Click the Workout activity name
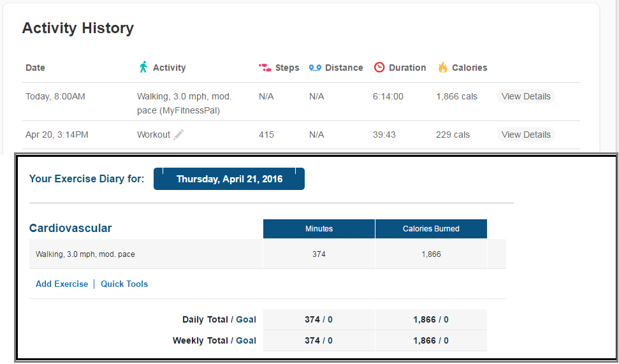The height and width of the screenshot is (364, 619). (154, 135)
